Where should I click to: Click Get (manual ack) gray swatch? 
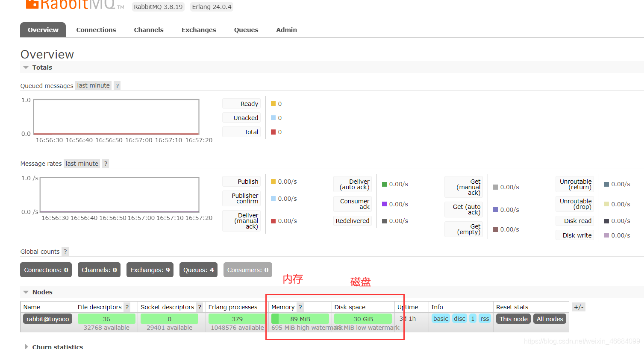(496, 187)
